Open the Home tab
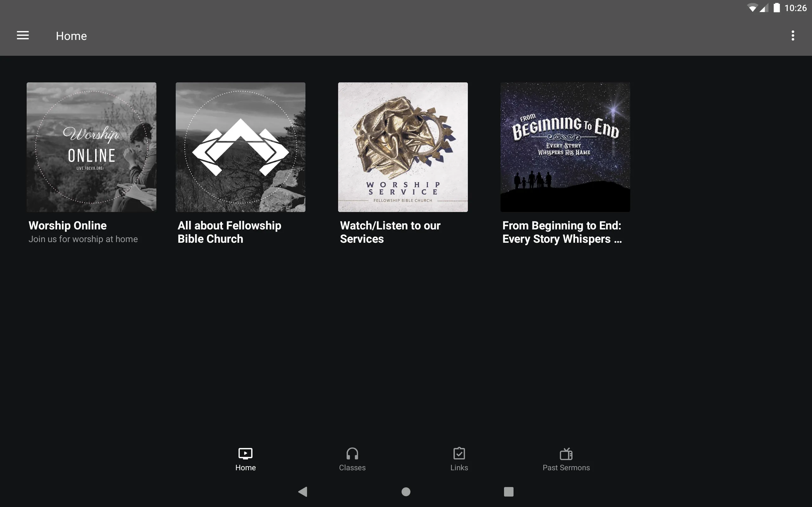Screen dimensions: 812x507 coord(246,459)
